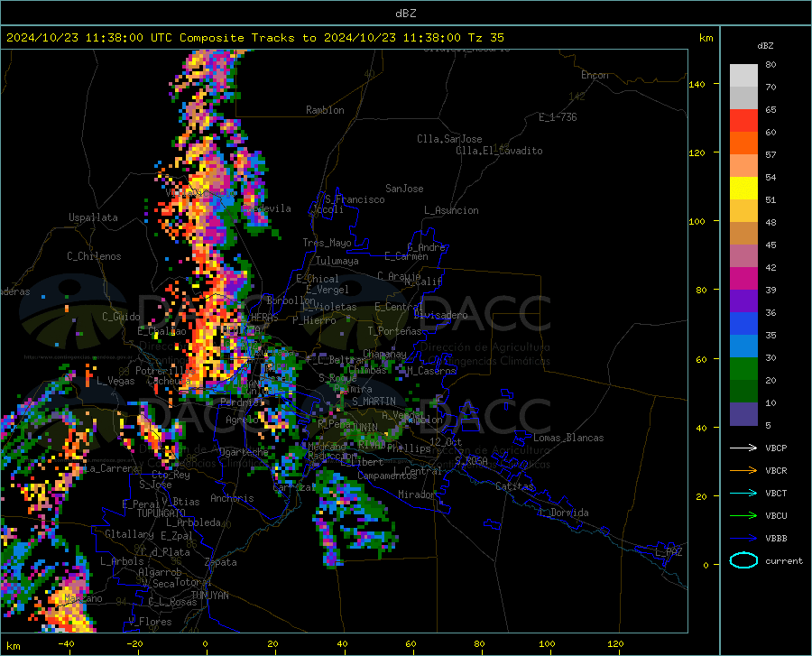Click the -40 km horizontal axis tick
The width and height of the screenshot is (812, 656).
[66, 644]
